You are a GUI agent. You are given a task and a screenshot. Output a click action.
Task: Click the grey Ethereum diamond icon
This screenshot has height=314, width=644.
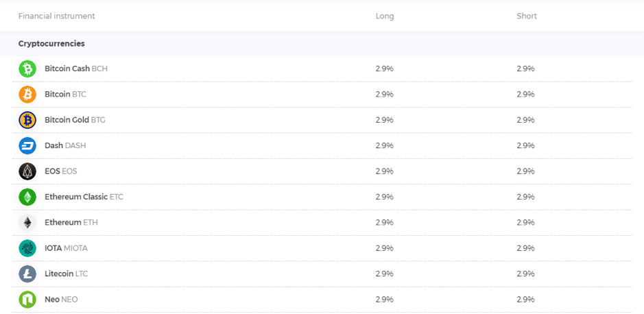(27, 222)
